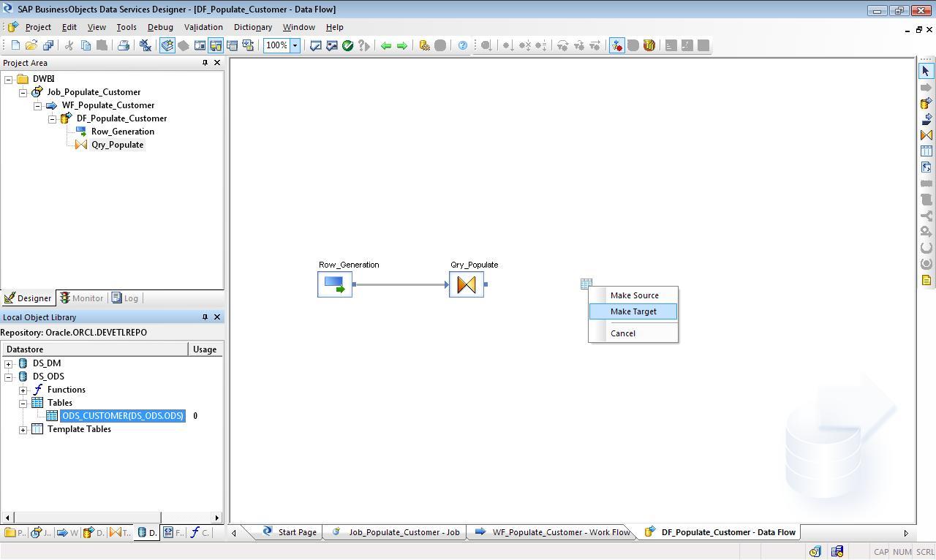Screen dimensions: 936x560
Task: Switch to the Jobs library tab
Action: (x=40, y=533)
